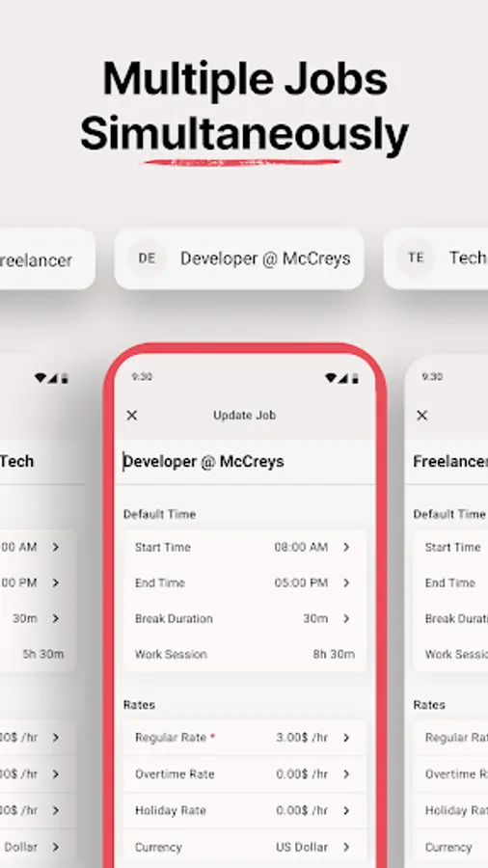488x868 pixels.
Task: Select the 30m break value in center phone
Action: (315, 618)
